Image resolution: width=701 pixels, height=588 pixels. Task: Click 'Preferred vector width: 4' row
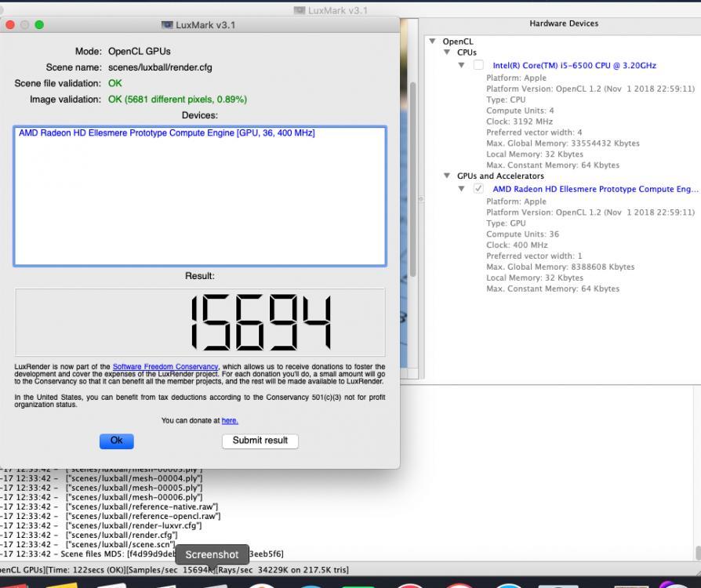tap(534, 132)
